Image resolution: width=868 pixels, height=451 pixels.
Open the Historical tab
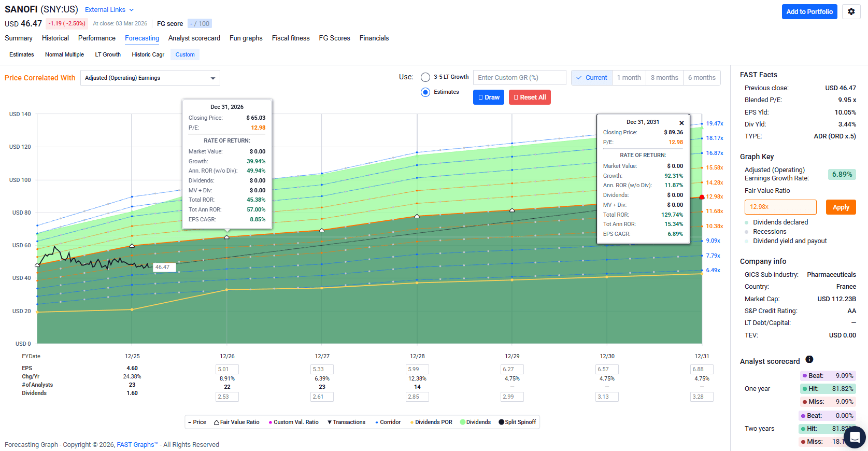coord(55,38)
